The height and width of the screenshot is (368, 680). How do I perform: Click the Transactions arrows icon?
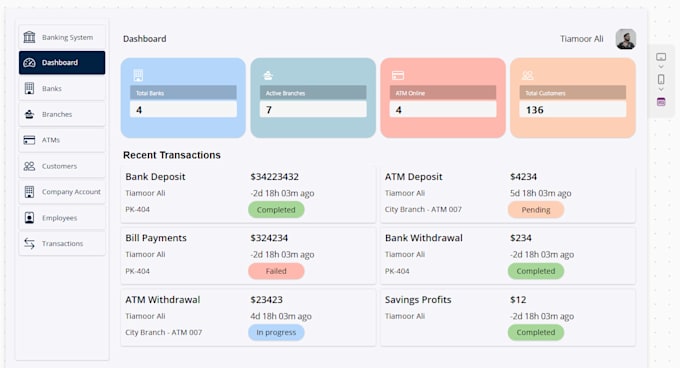click(x=29, y=244)
